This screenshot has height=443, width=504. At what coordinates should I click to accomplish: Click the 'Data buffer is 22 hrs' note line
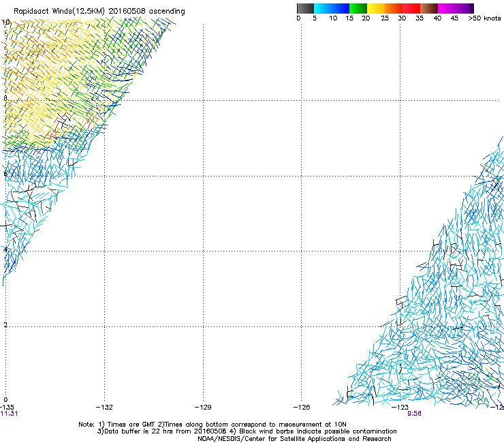pos(247,431)
